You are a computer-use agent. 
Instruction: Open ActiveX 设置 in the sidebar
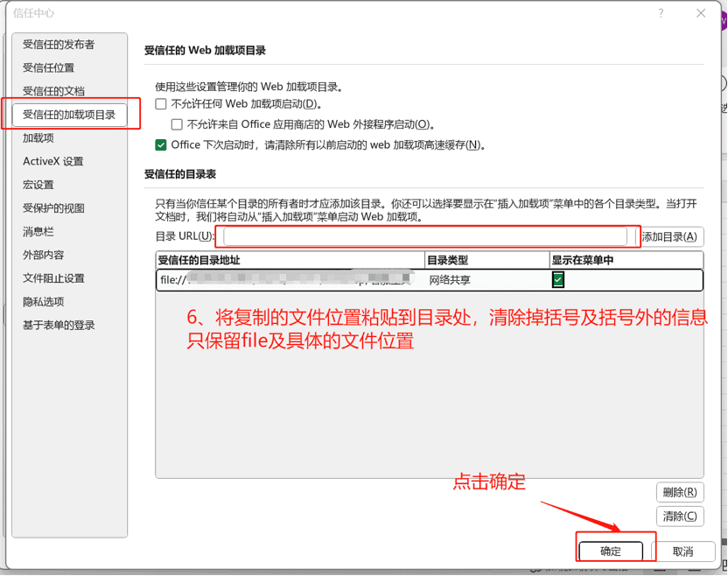coord(53,161)
